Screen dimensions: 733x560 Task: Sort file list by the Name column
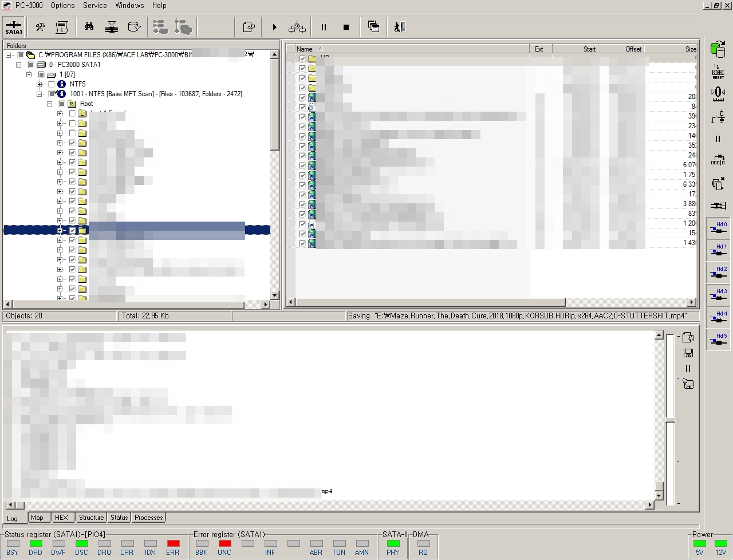[412, 49]
